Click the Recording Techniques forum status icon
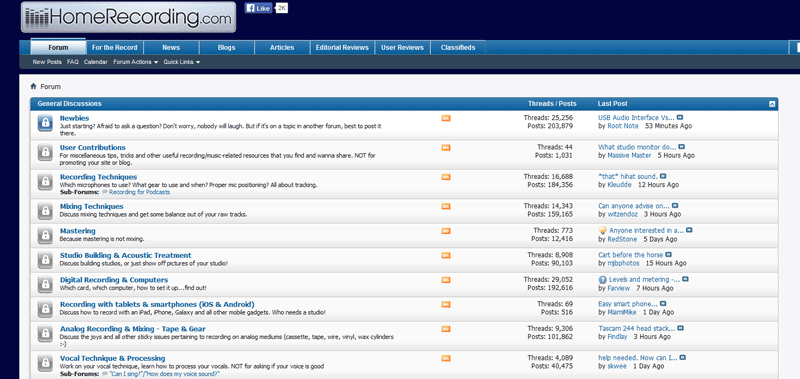Viewport: 800px width, 379px height. click(x=45, y=182)
